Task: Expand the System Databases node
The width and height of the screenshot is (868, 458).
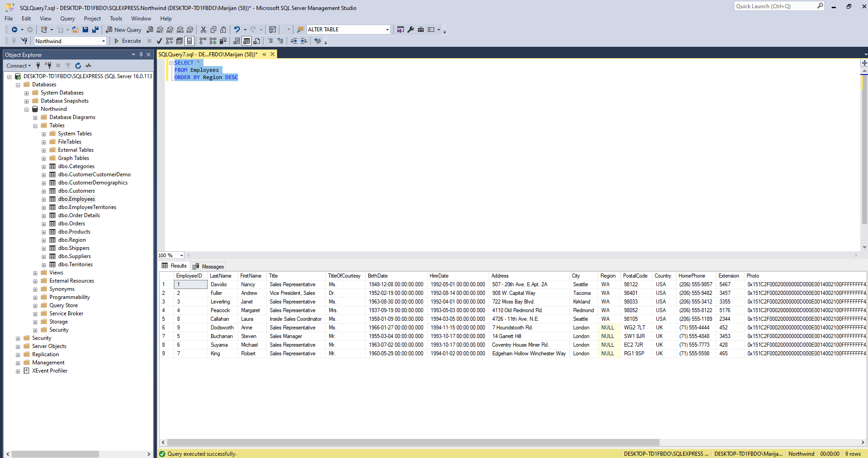Action: (26, 93)
